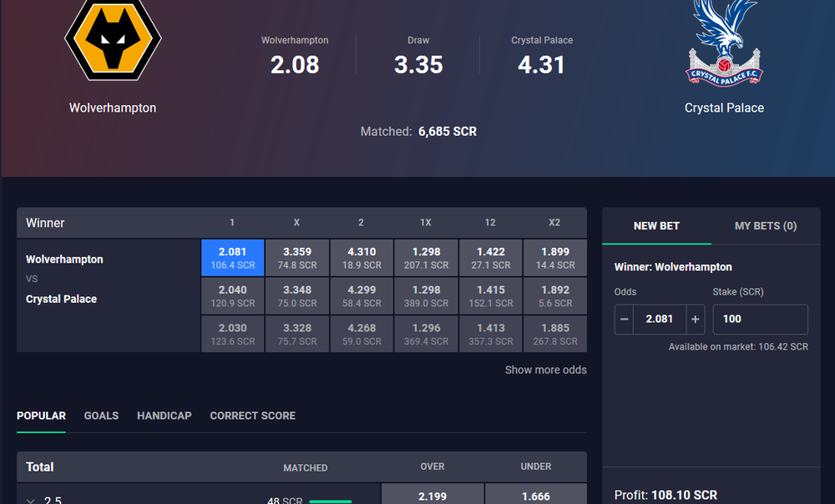This screenshot has height=504, width=835.
Task: Open the CORRECT SCORE tab
Action: 252,416
